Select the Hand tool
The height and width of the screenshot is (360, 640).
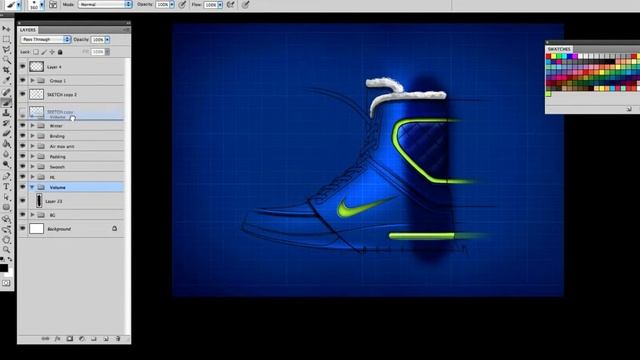[6, 240]
